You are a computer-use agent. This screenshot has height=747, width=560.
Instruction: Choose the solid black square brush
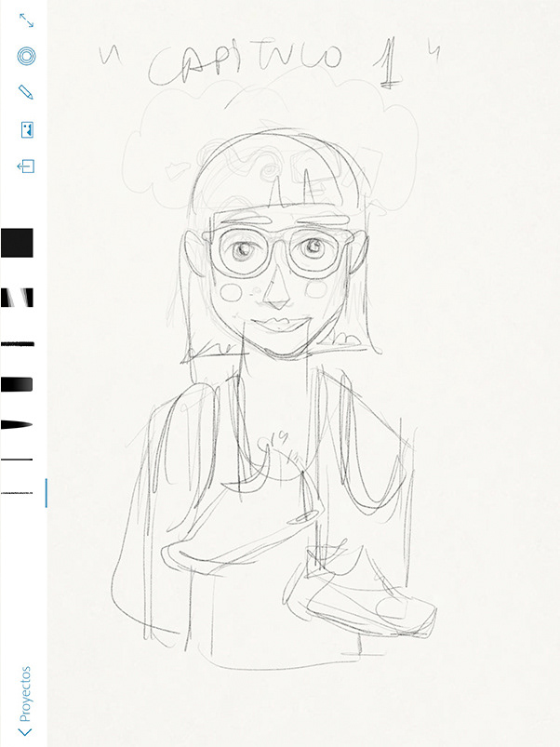[x=17, y=243]
